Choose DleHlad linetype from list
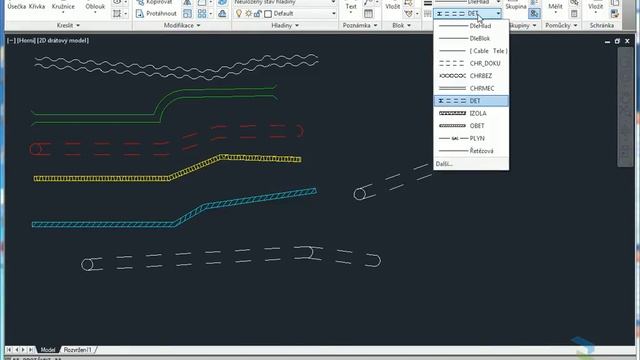Screen dimensions: 640x360 (471, 26)
